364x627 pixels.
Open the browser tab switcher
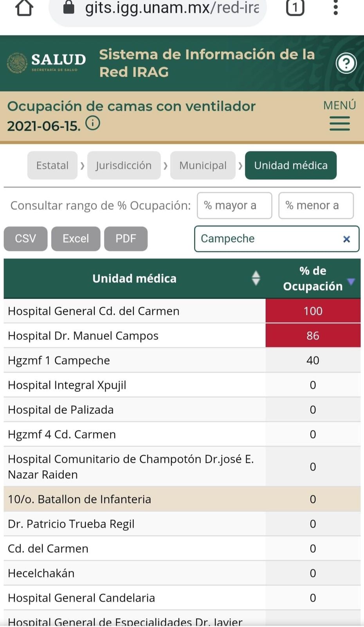(x=295, y=7)
